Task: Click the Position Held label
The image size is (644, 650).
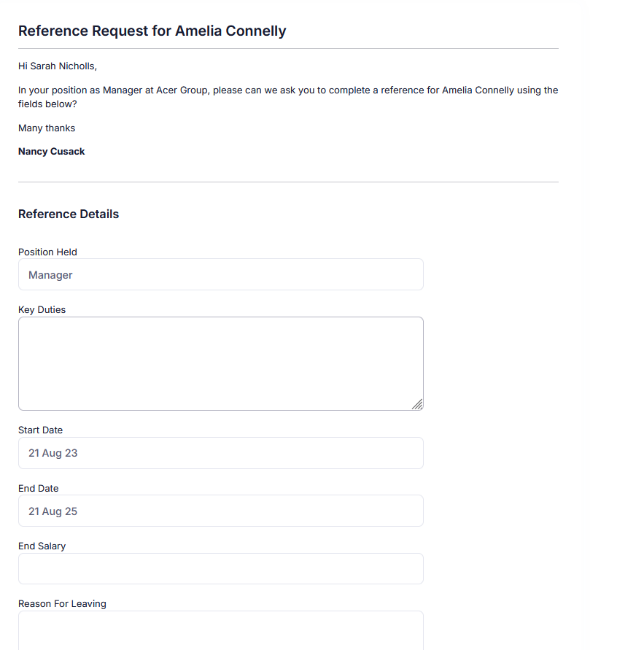Action: point(47,252)
